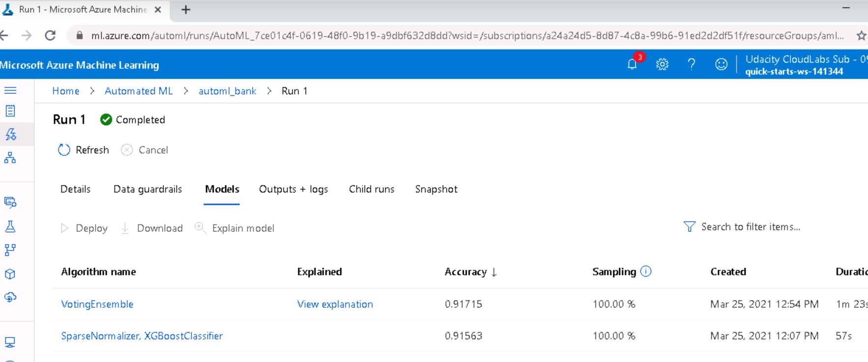Switch to Outputs + logs tab
This screenshot has height=362, width=868.
[x=294, y=189]
